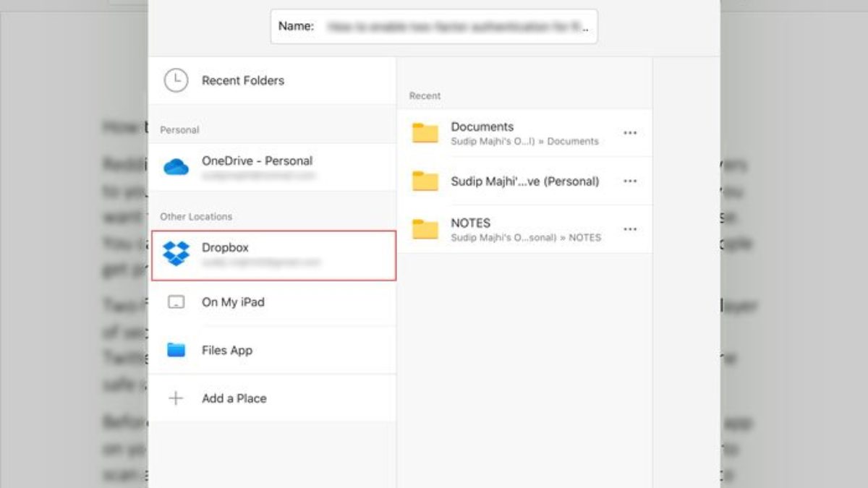Click the Name input field
Image resolution: width=868 pixels, height=488 pixels.
(x=434, y=26)
